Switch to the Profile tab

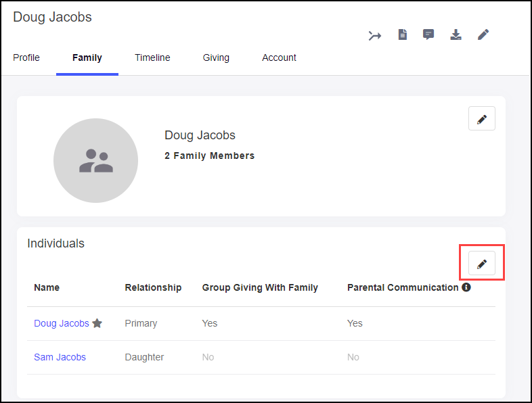pyautogui.click(x=26, y=57)
